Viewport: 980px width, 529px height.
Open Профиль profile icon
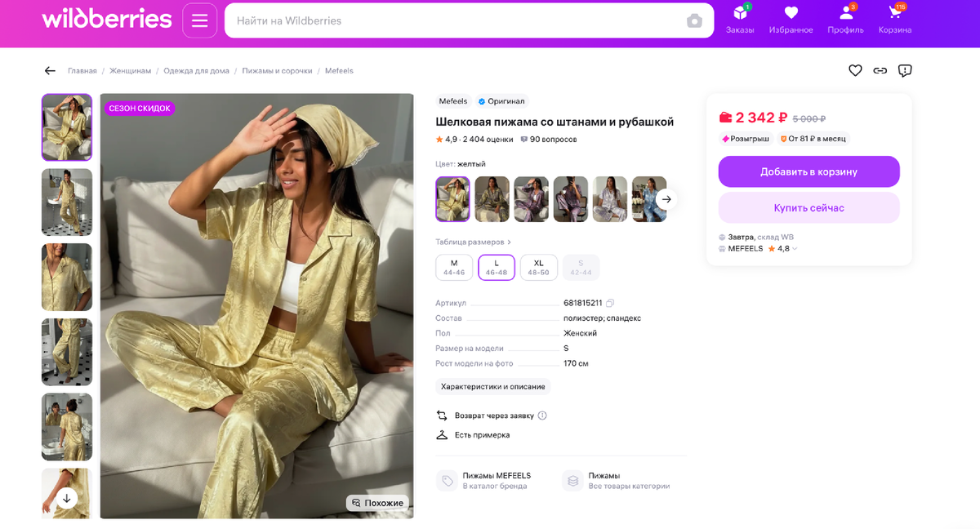click(845, 20)
